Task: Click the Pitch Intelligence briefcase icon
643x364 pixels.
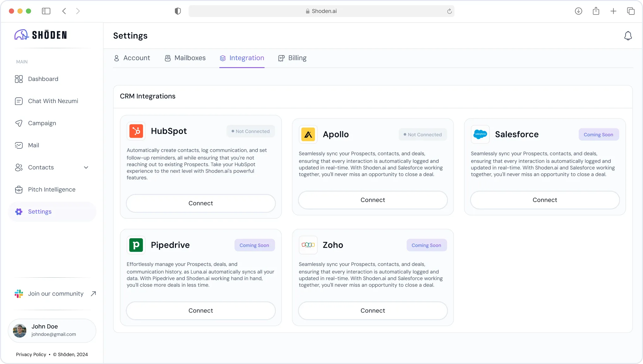Action: coord(19,189)
